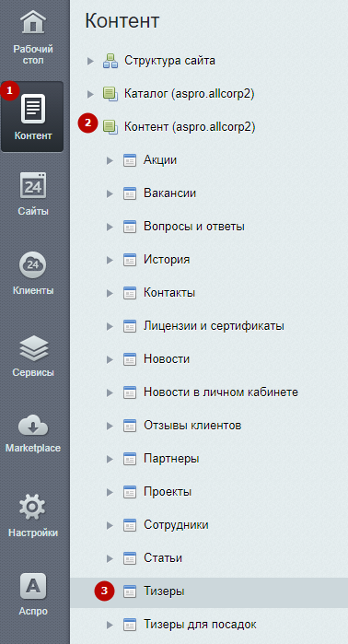This screenshot has width=348, height=644.
Task: Open Каталог (aspro.allcorp2) label
Action: coord(189,95)
